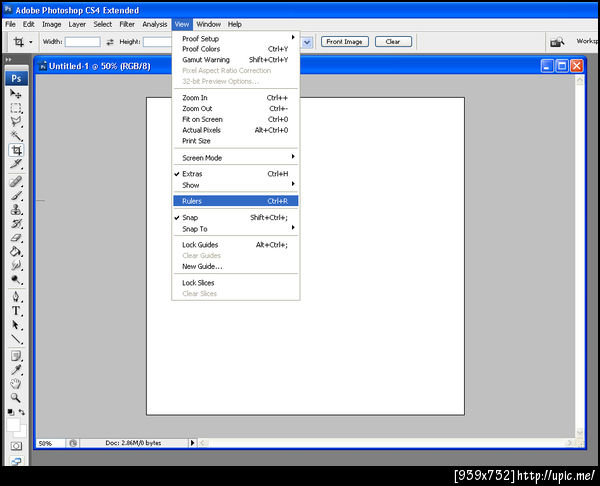
Task: Expand the Proof Setup submenu
Action: (x=235, y=38)
